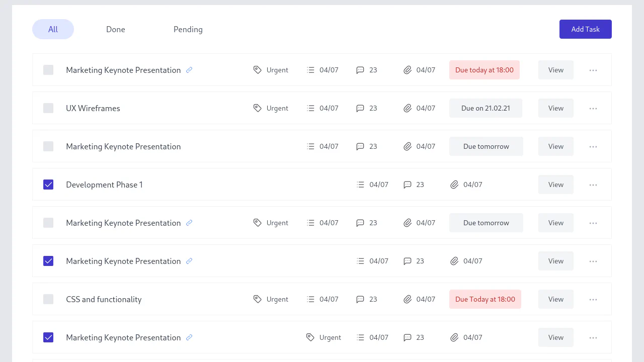View the Development Phase 1 task
The width and height of the screenshot is (644, 362).
tap(556, 185)
